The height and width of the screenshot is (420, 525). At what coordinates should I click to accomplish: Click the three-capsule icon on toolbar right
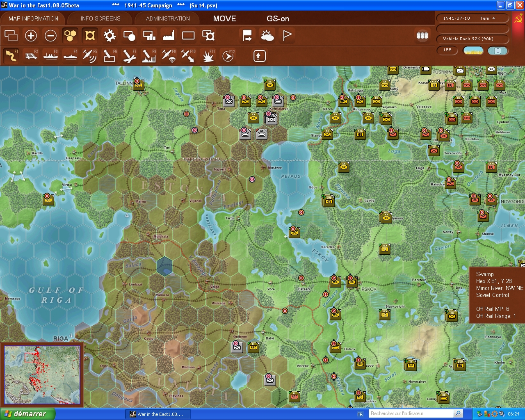[x=422, y=36]
